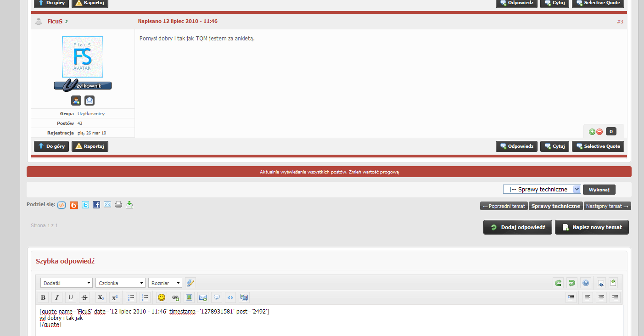Share the topic on Facebook
The height and width of the screenshot is (336, 644).
[x=96, y=205]
